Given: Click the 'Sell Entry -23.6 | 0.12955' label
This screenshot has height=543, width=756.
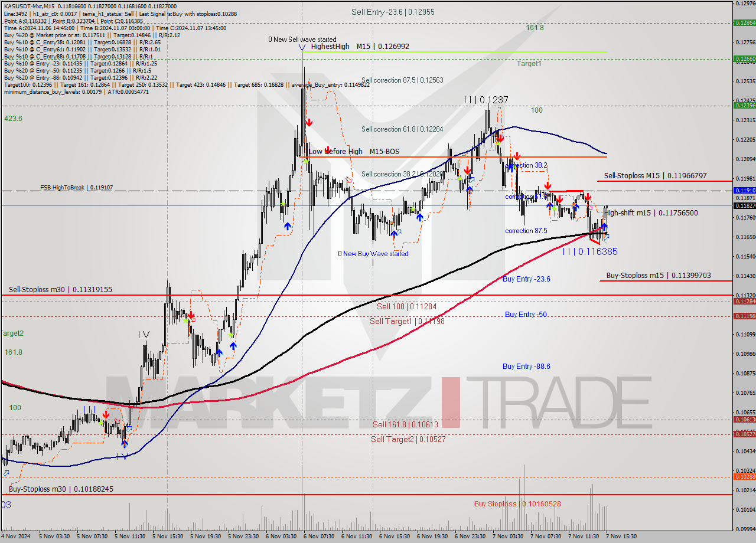Looking at the screenshot, I should (392, 12).
